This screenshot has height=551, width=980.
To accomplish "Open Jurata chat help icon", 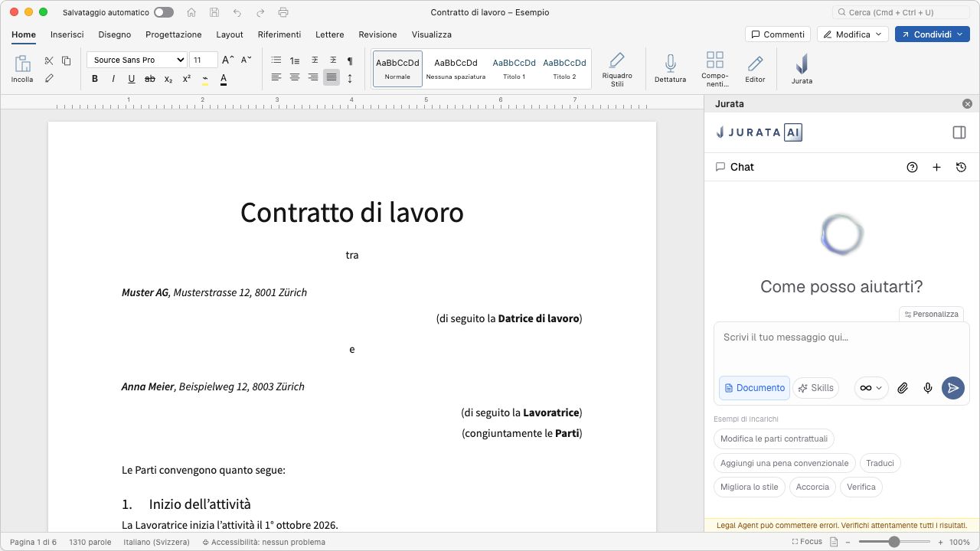I will point(912,167).
